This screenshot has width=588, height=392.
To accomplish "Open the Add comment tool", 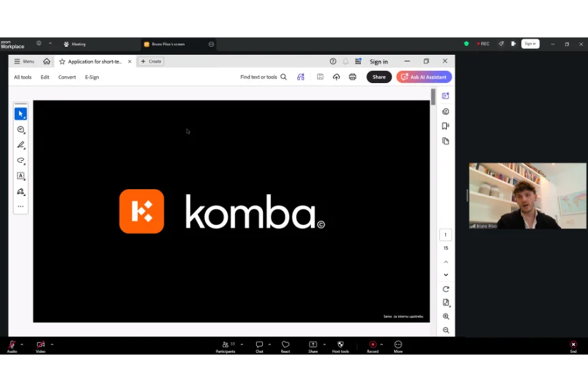I will [20, 129].
